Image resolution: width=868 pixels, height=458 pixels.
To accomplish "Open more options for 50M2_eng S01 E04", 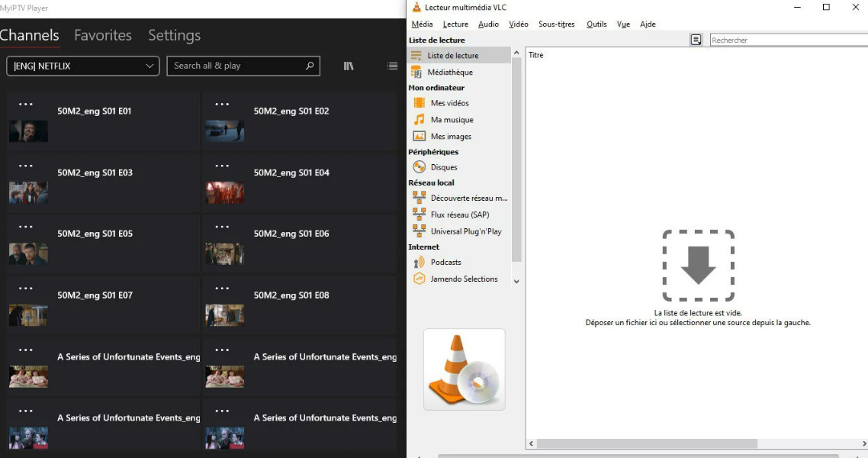I will (222, 166).
